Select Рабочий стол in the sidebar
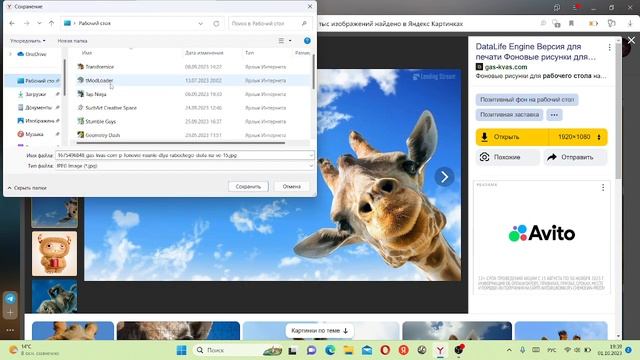640x360 pixels. [x=36, y=81]
